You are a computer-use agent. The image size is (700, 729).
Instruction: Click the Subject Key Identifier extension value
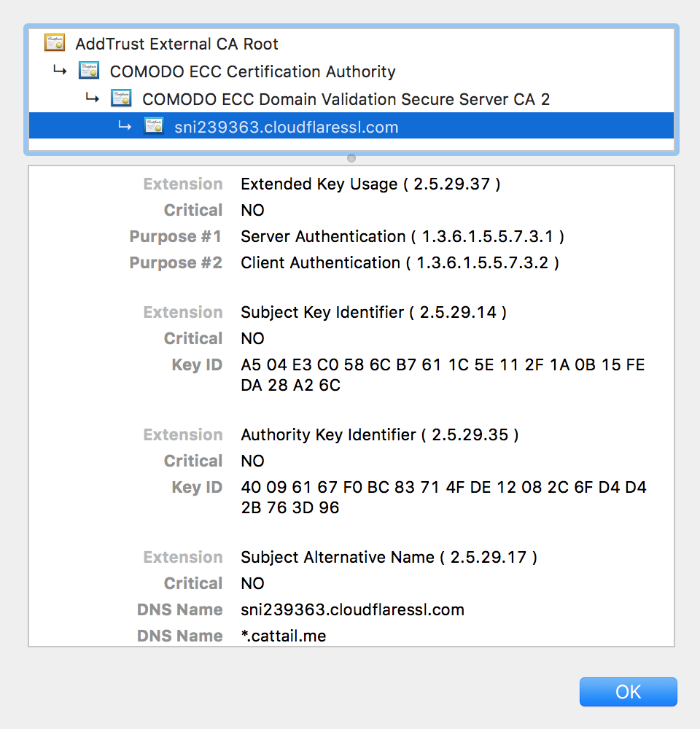coord(373,312)
